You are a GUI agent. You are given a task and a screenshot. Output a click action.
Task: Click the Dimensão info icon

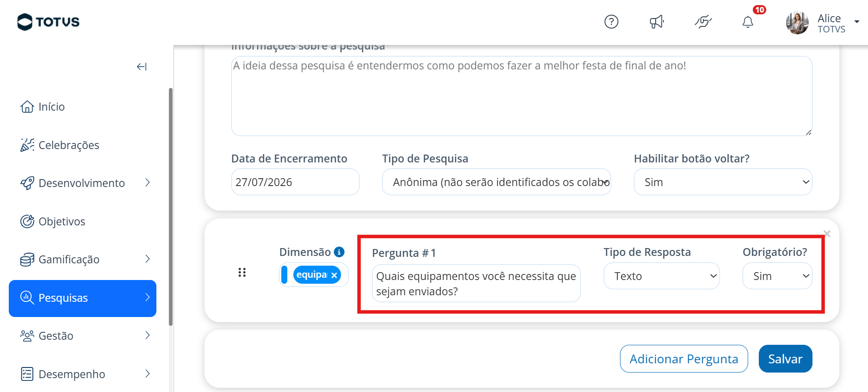339,252
